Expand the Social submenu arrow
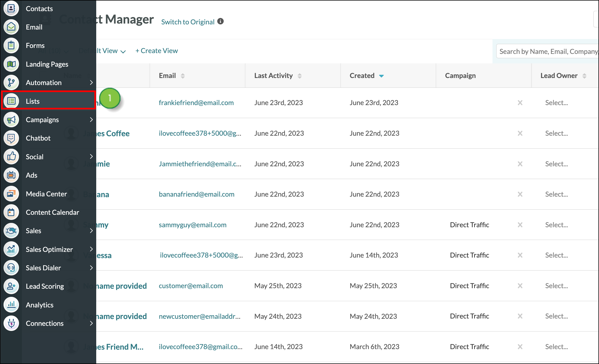The width and height of the screenshot is (599, 364). pyautogui.click(x=91, y=157)
